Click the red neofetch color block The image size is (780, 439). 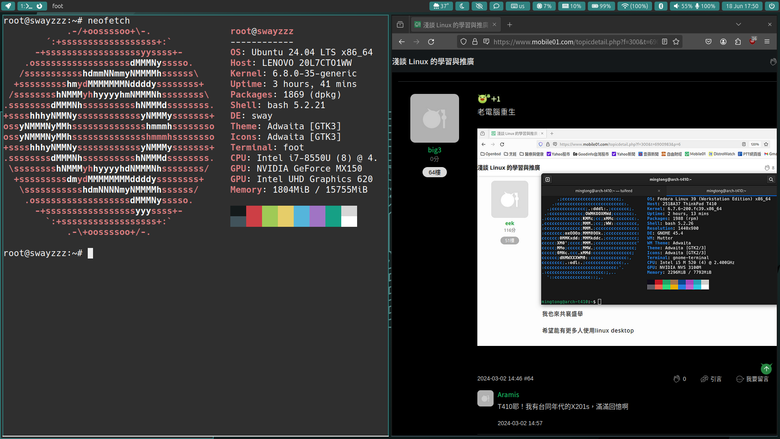pos(254,216)
